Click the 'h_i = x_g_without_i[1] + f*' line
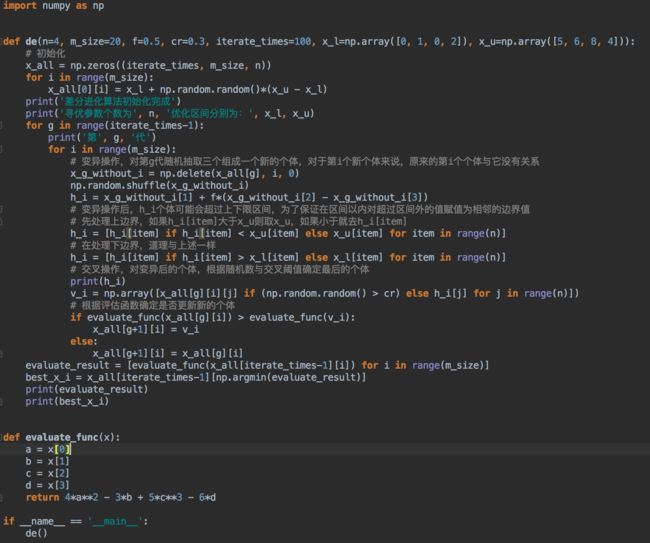The height and width of the screenshot is (543, 650). pyautogui.click(x=249, y=198)
